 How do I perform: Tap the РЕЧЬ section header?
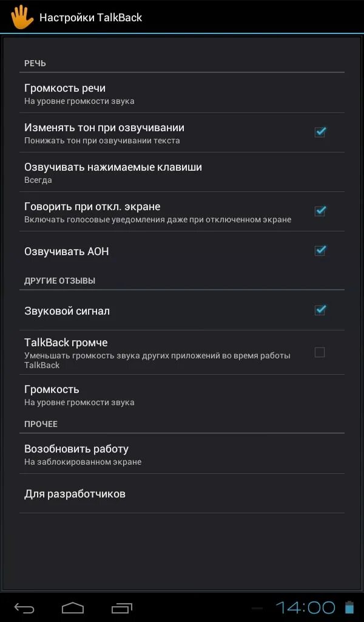coord(35,63)
